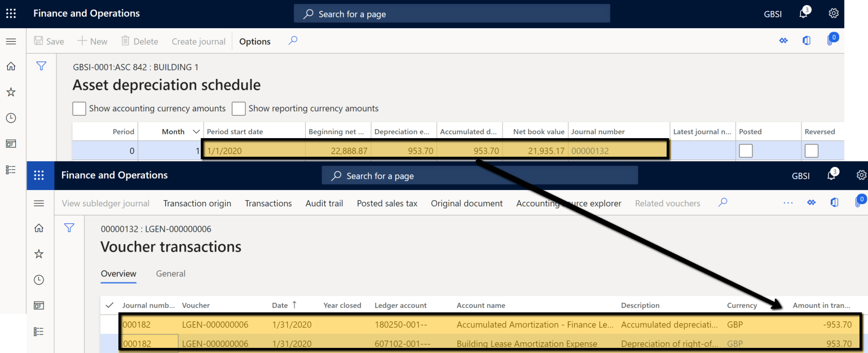Check the Posted checkbox for period 0
Viewport: 868px width, 353px height.
(x=746, y=151)
